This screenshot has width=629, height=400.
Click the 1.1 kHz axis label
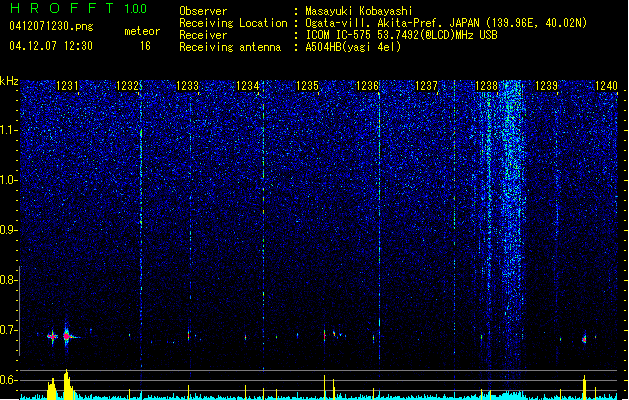pos(8,130)
